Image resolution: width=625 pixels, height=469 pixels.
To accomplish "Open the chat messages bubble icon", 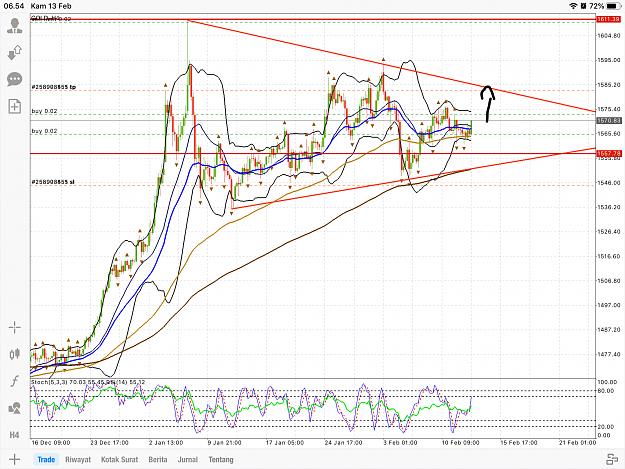I will click(14, 79).
